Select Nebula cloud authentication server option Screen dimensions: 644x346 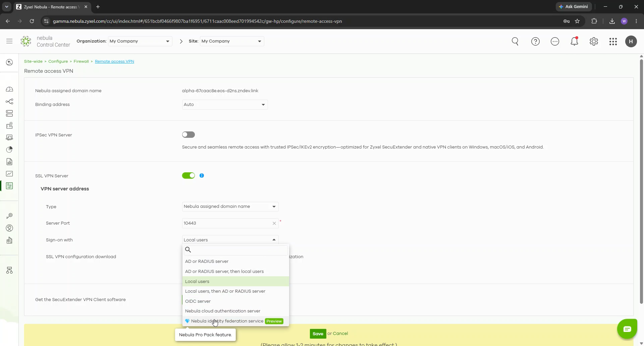click(x=236, y=311)
